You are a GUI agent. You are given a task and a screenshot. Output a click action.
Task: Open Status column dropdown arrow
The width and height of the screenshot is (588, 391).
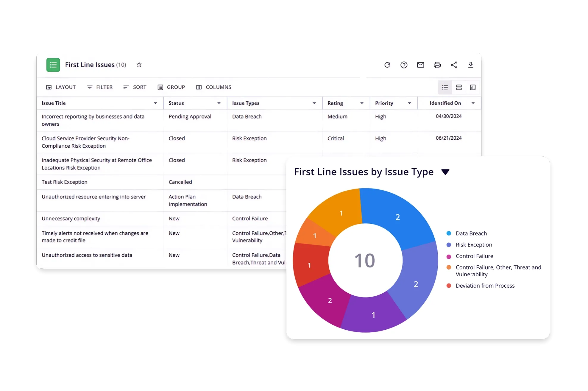pos(219,103)
